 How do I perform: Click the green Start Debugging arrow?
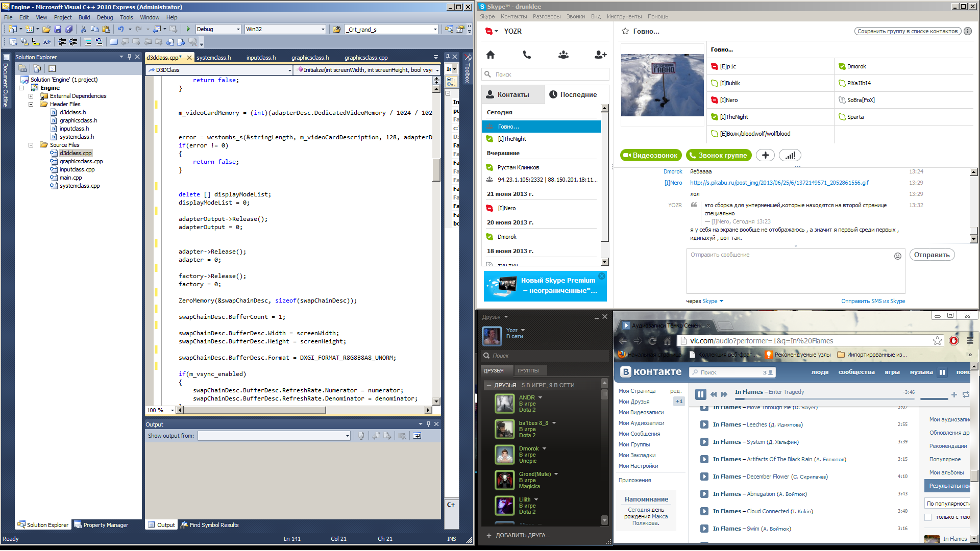click(x=188, y=29)
